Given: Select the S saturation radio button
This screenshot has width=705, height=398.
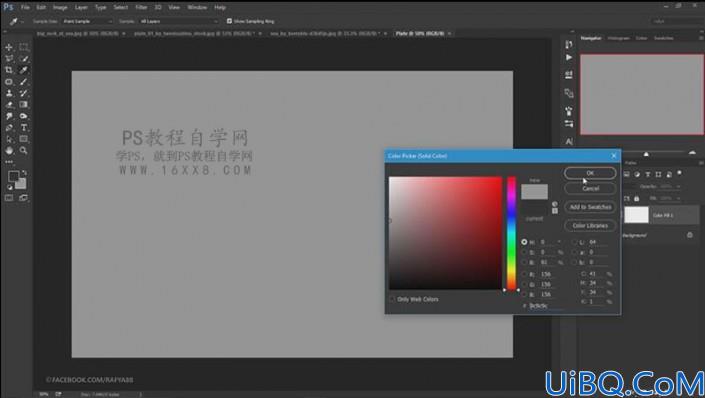Looking at the screenshot, I should click(524, 252).
